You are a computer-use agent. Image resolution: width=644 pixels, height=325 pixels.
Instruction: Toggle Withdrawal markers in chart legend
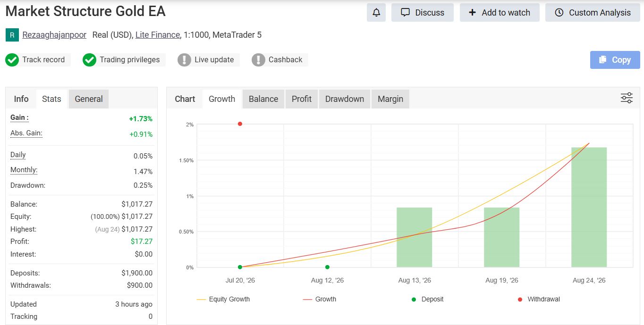[539, 299]
